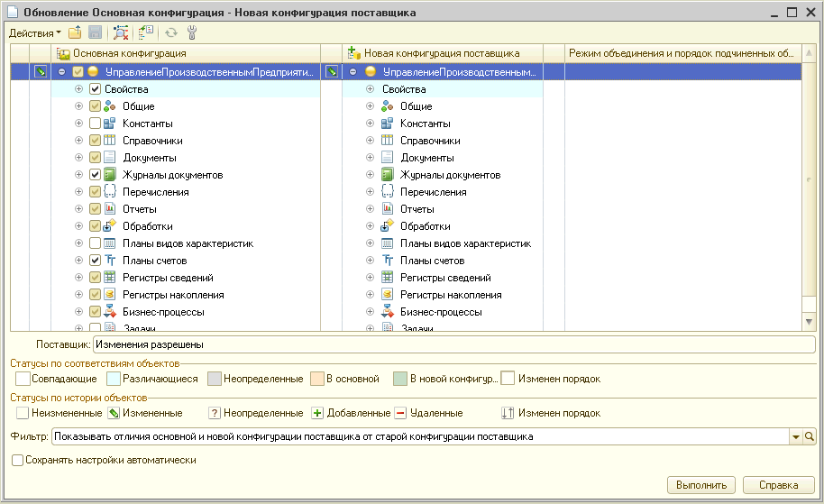Click the Основная конфигурация column header icon
824x504 pixels.
64,53
